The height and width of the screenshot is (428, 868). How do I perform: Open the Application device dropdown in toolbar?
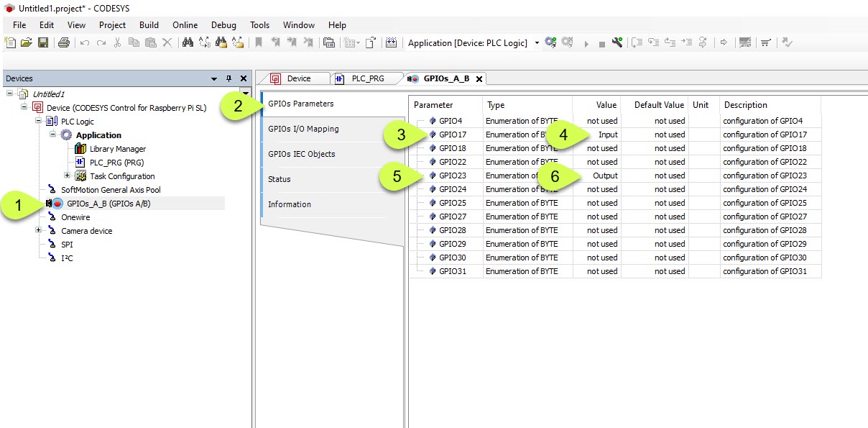(x=537, y=43)
